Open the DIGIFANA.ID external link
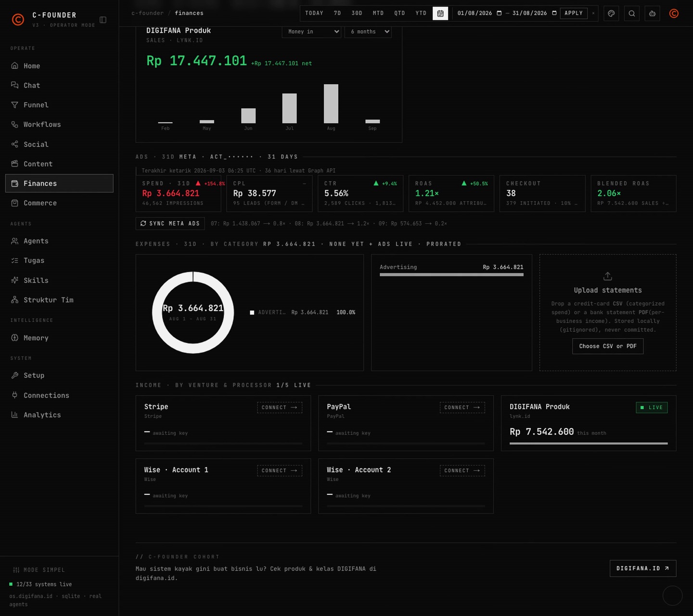The height and width of the screenshot is (616, 693). pos(643,568)
